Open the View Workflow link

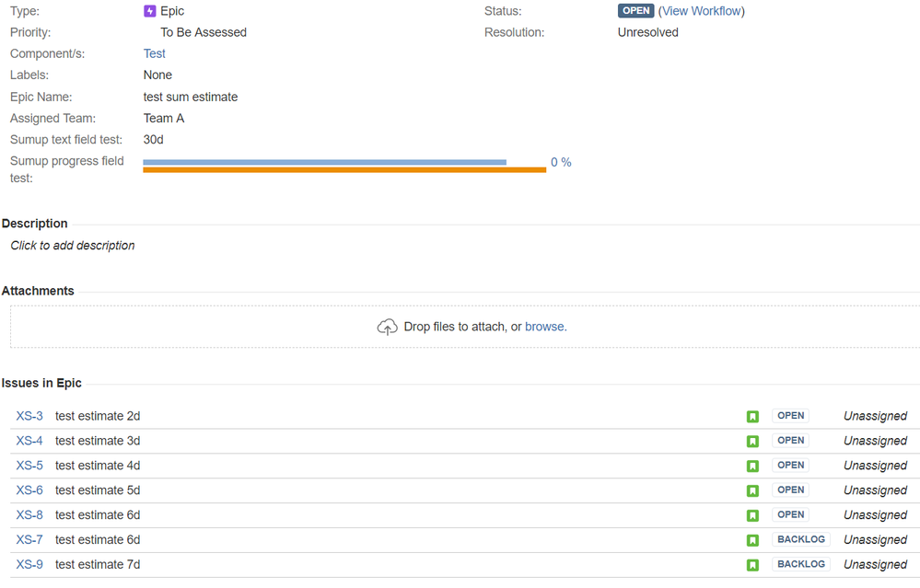tap(702, 11)
